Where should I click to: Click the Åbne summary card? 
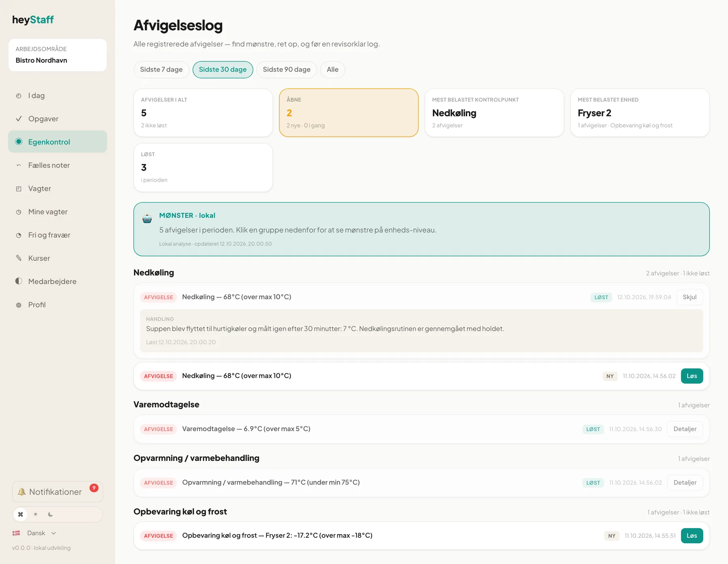[x=349, y=113]
